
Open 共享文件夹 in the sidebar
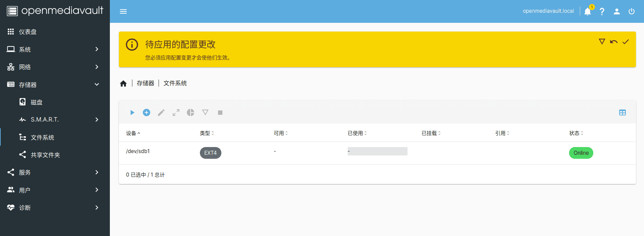pos(45,155)
